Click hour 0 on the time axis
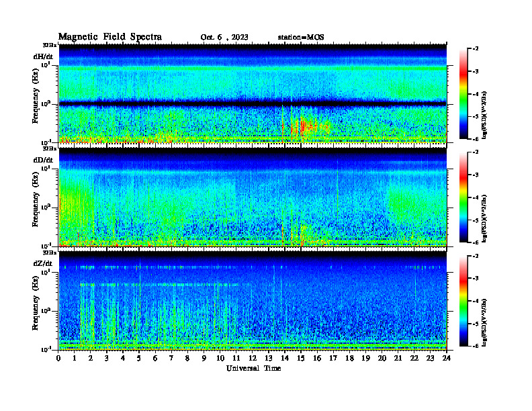Image resolution: width=532 pixels, height=411 pixels. (59, 358)
